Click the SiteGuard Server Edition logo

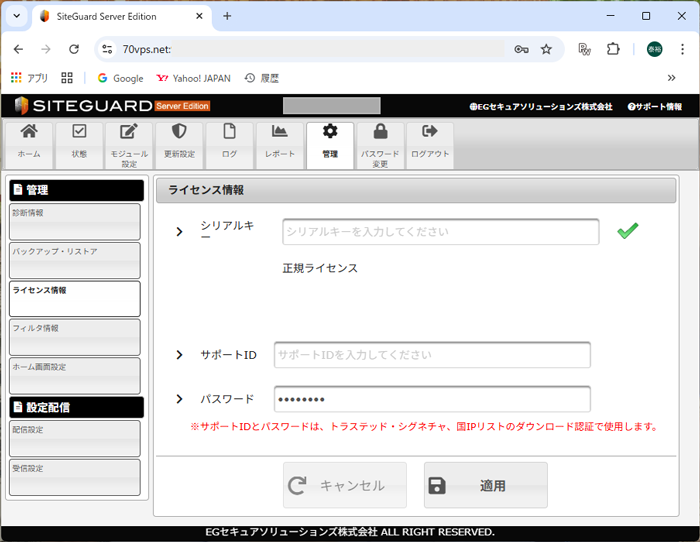coord(112,106)
